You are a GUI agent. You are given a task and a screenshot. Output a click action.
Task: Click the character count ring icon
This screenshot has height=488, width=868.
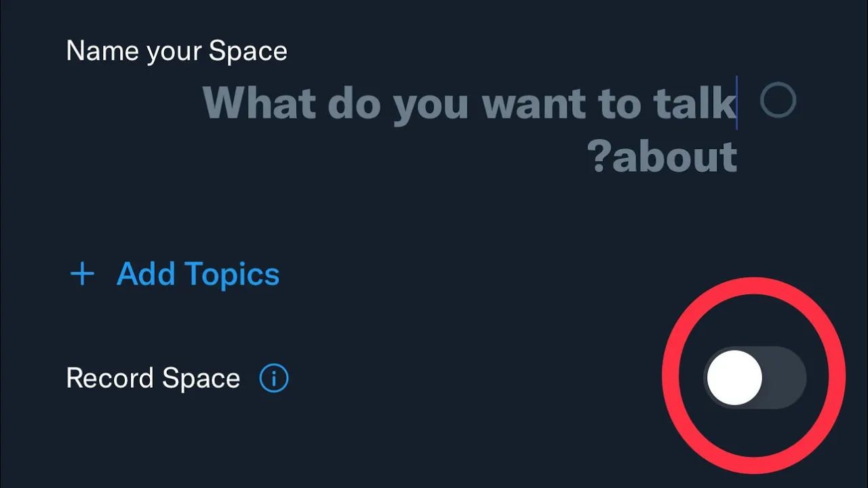click(x=778, y=101)
